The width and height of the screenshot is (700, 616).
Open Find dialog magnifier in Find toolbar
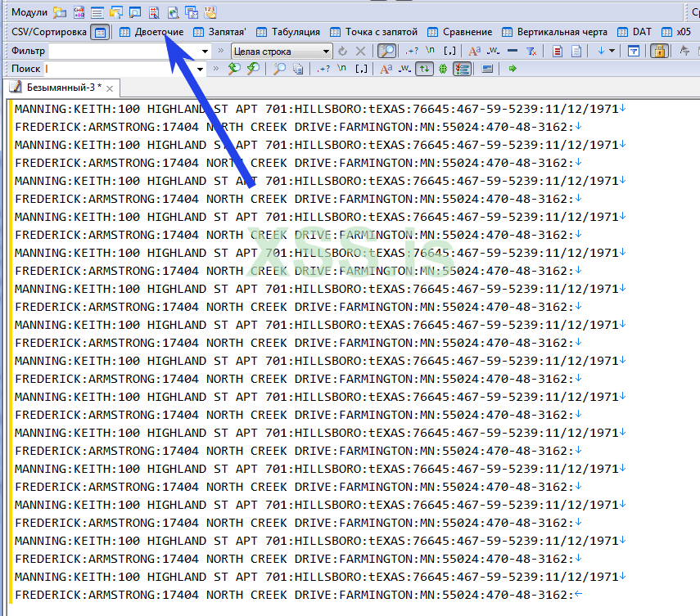tap(279, 69)
